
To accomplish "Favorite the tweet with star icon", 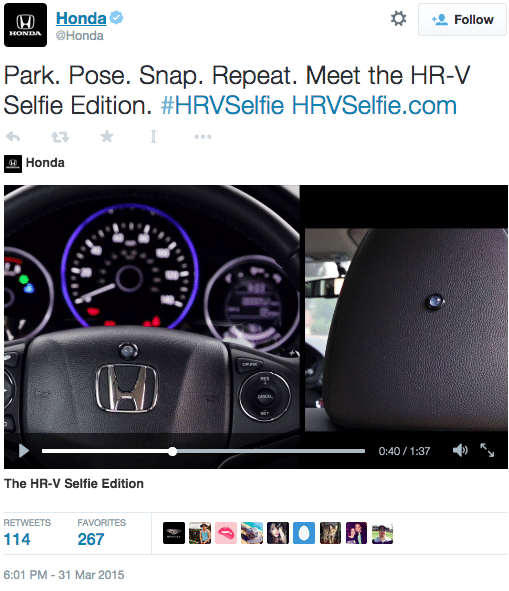I will coord(107,136).
